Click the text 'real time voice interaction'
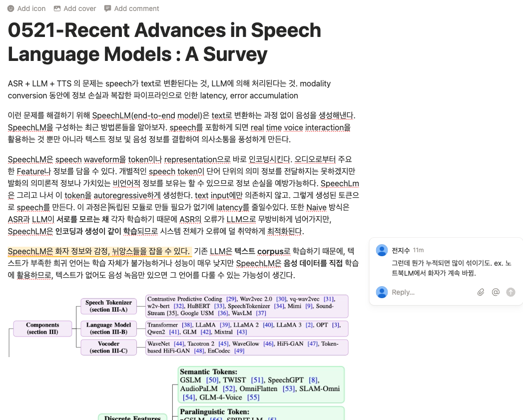Viewport: 523px width, 420px height. [x=297, y=127]
